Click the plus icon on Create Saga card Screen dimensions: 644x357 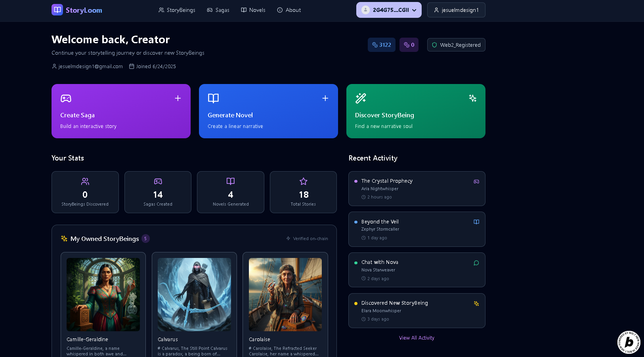(x=178, y=98)
